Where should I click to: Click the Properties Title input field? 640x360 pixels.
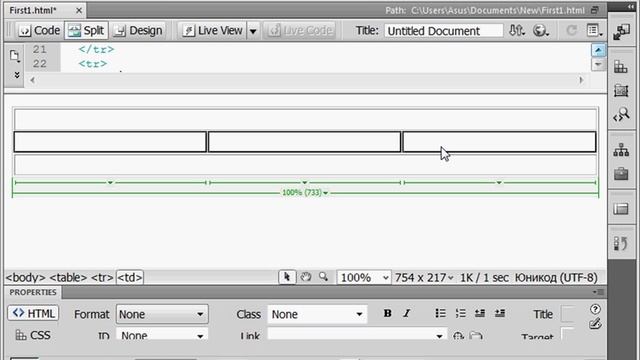568,314
